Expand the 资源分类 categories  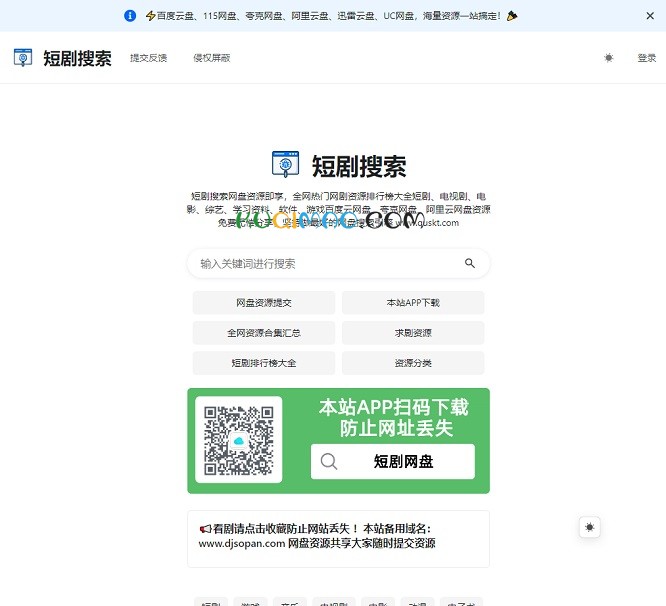click(x=413, y=363)
